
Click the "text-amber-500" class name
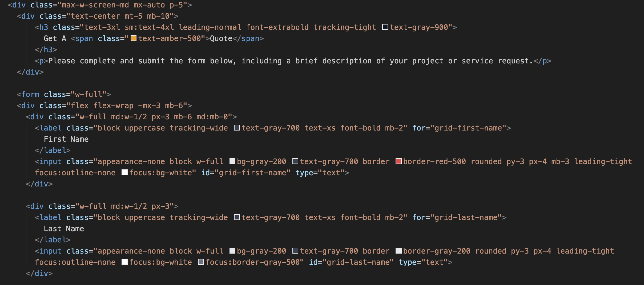click(x=170, y=38)
